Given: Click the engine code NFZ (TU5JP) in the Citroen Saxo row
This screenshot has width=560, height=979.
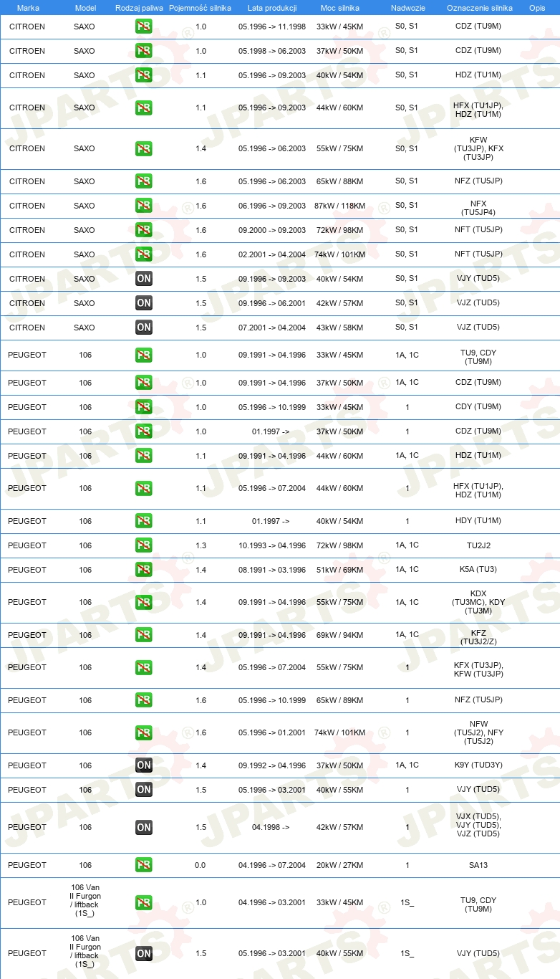Looking at the screenshot, I should click(x=478, y=181).
